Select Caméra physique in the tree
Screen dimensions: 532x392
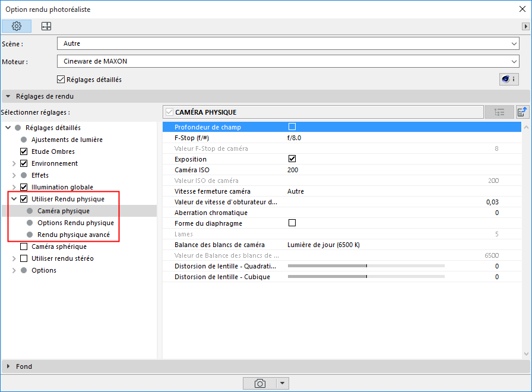[x=64, y=211]
